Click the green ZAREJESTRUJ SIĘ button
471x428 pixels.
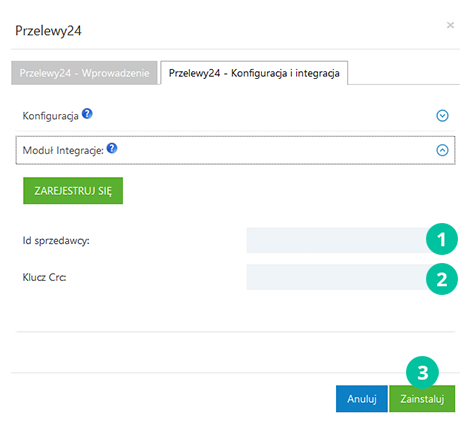point(73,191)
